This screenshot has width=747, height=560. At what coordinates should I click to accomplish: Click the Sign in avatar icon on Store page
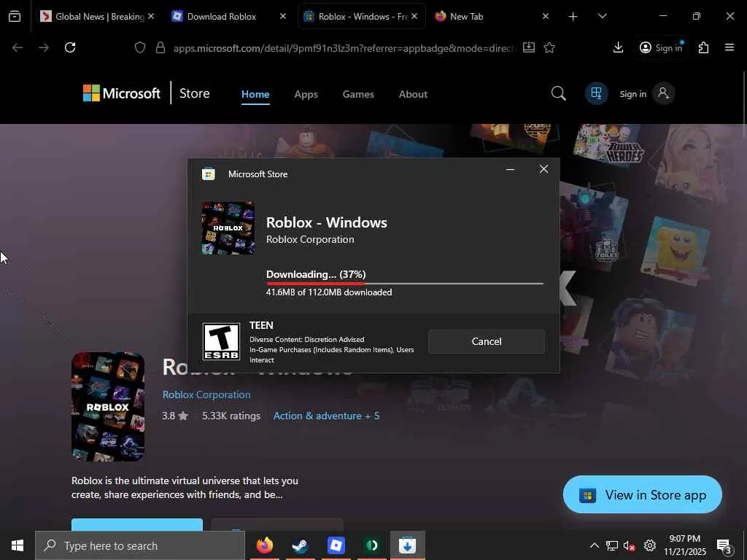663,93
